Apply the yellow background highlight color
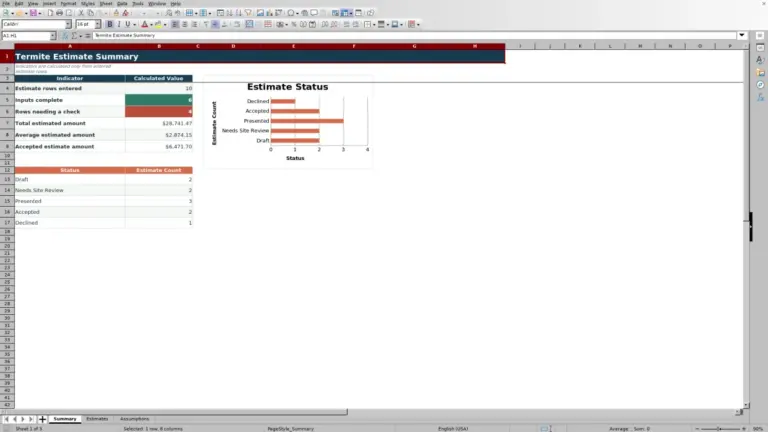The height and width of the screenshot is (432, 768). [x=158, y=24]
